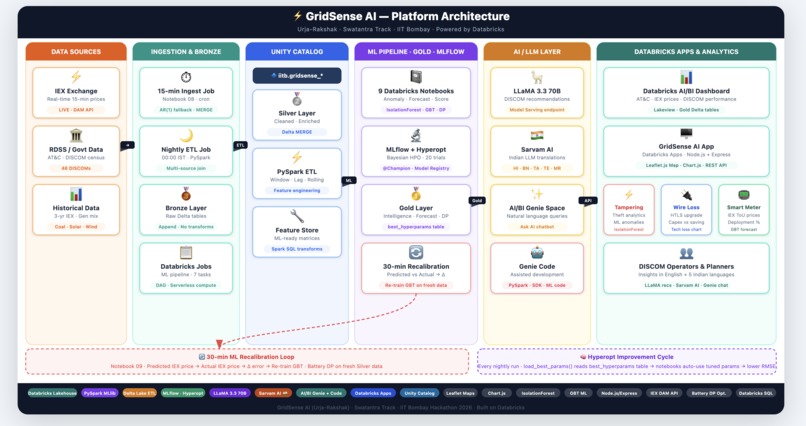Click the Databricks Jobs clipboard icon
The width and height of the screenshot is (806, 426).
pos(186,253)
